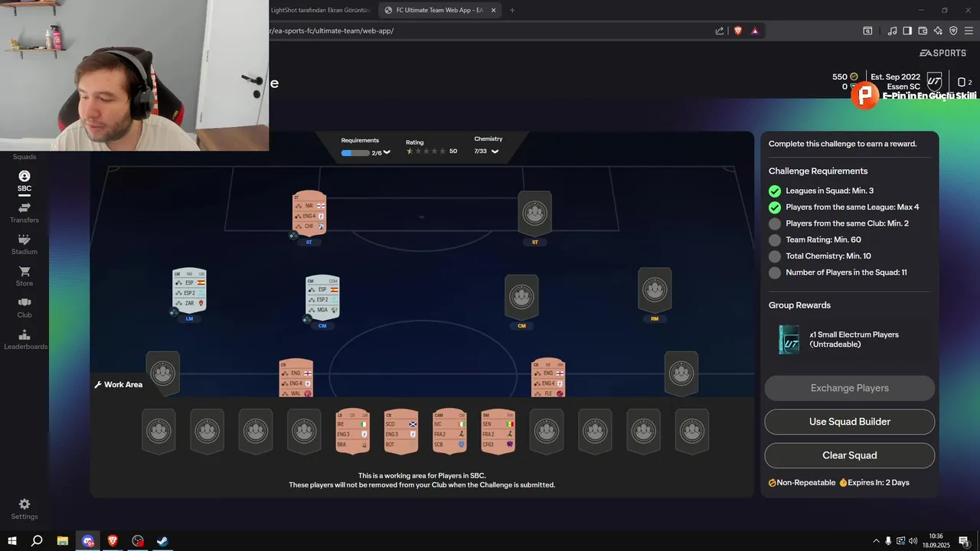Click chemistry style icon on ESP CM card
This screenshot has height=551, width=980.
point(307,319)
